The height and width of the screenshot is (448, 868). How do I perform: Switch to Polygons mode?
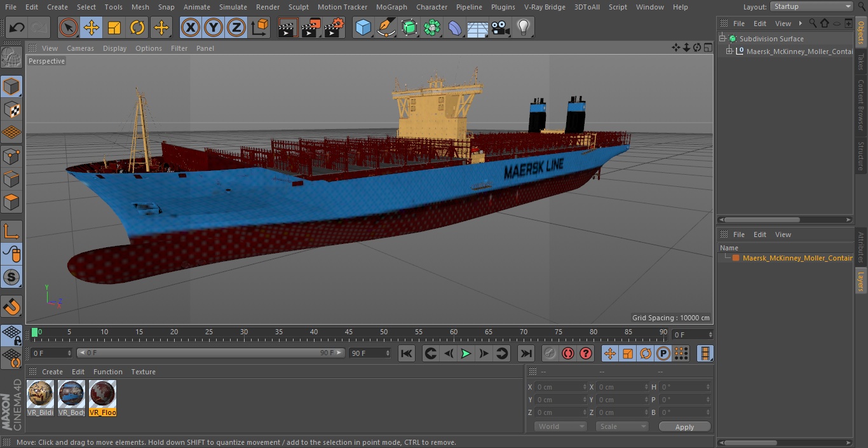(x=11, y=202)
